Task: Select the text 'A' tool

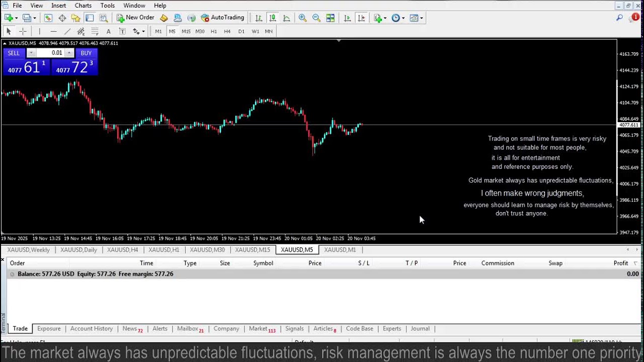Action: pyautogui.click(x=108, y=31)
